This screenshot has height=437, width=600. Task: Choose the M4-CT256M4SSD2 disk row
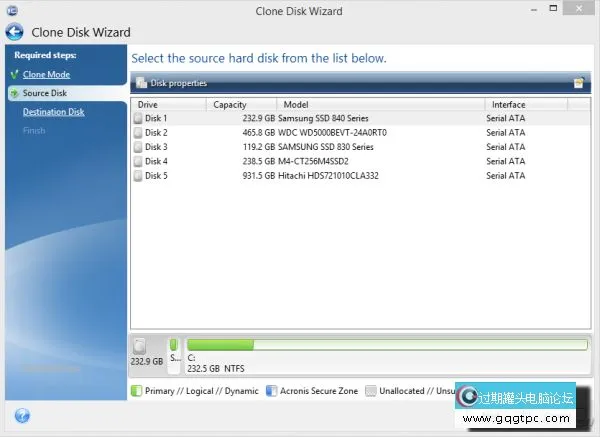340,161
